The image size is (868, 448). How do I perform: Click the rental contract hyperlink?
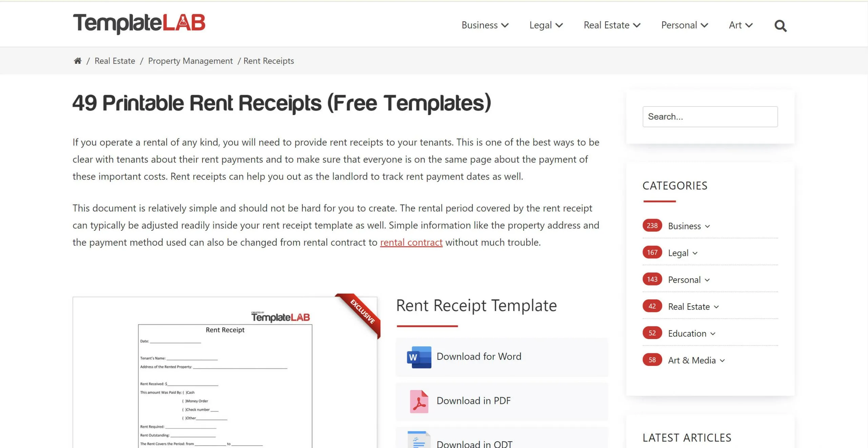click(411, 242)
